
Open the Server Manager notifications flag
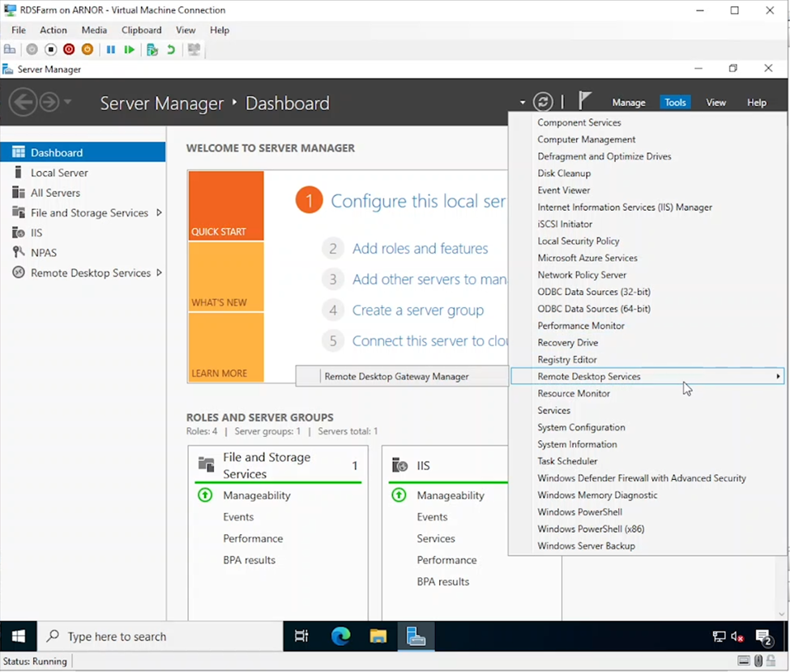tap(585, 100)
